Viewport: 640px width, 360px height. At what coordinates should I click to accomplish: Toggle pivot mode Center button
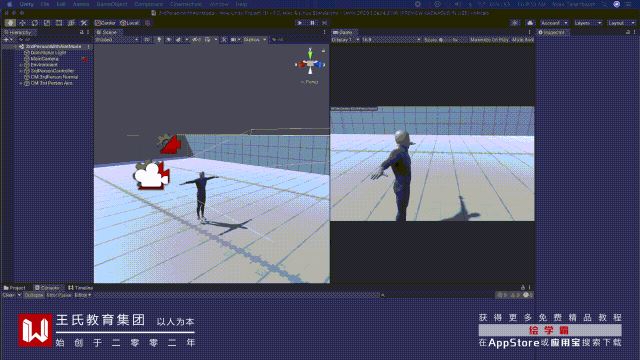point(106,23)
